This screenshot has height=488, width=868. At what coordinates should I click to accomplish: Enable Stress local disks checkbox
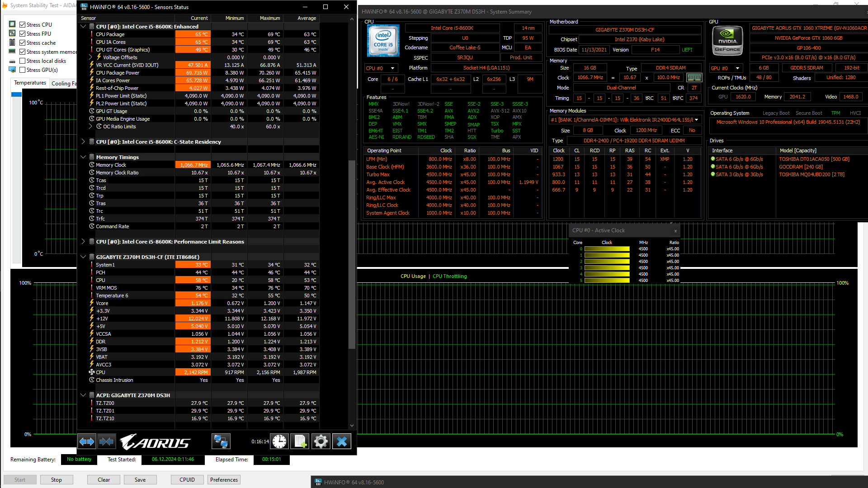tap(22, 61)
